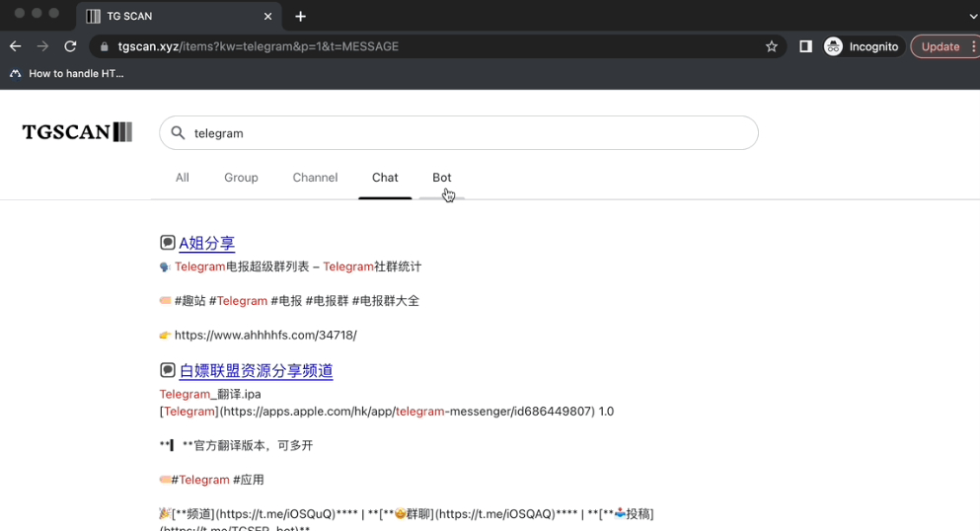Click the '#趣站 #Telegram #电报' hashtag line
980x531 pixels.
pos(289,301)
